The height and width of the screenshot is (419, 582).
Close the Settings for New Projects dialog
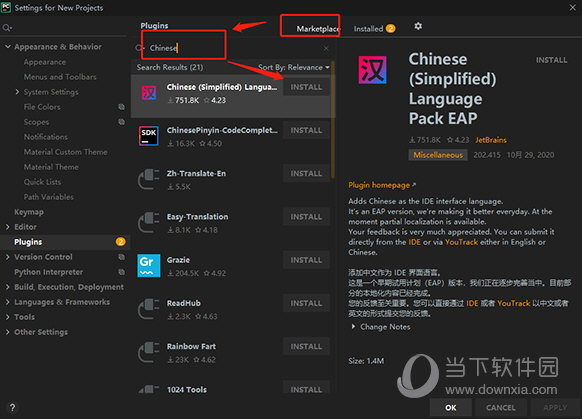pos(573,7)
